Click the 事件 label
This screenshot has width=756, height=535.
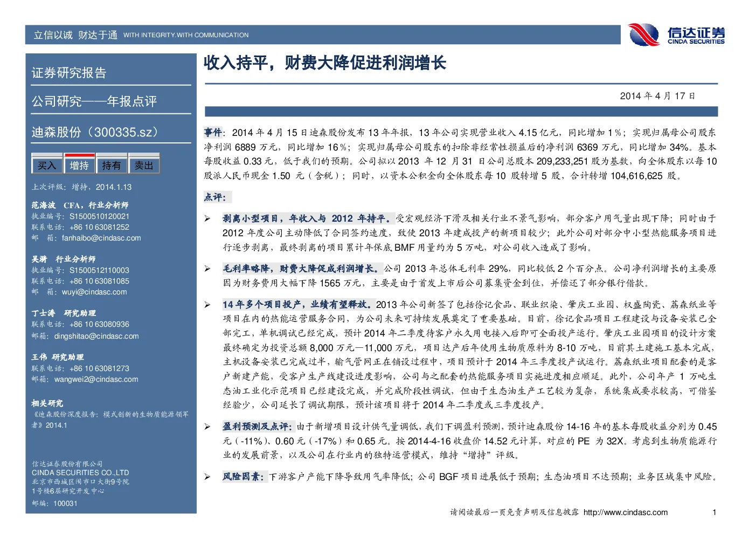213,132
